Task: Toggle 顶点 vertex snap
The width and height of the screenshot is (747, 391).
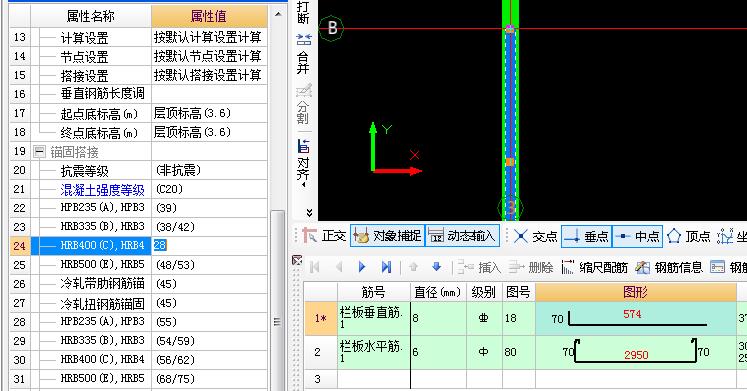Action: click(x=688, y=236)
